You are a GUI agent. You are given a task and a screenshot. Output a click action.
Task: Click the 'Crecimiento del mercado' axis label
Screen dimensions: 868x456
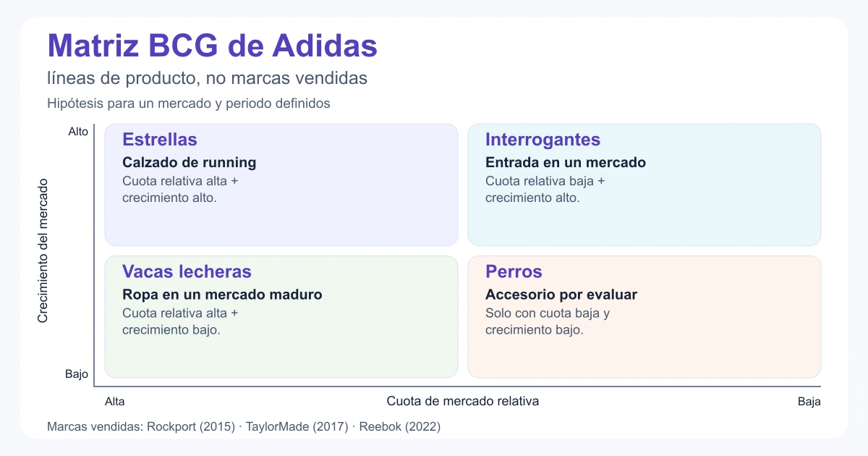(43, 250)
